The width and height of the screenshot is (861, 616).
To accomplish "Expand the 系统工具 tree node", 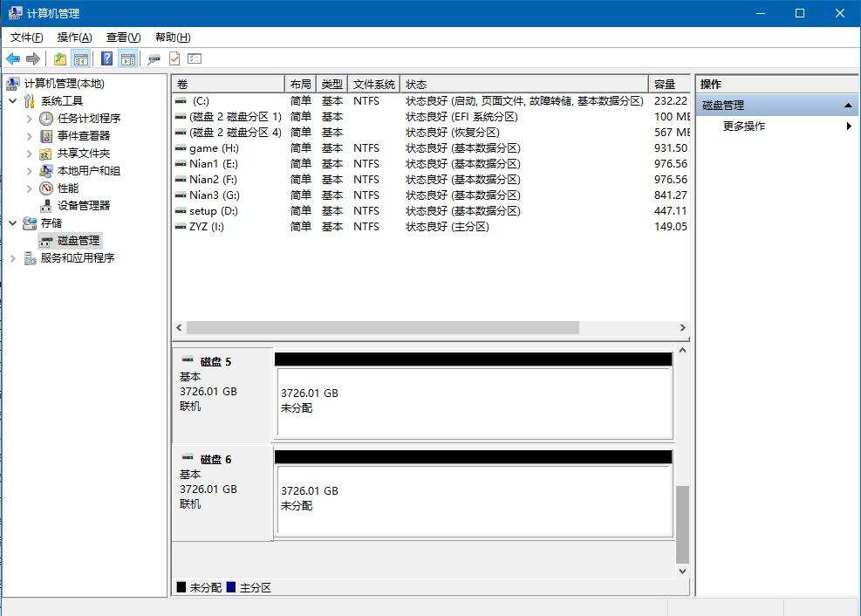I will 14,100.
